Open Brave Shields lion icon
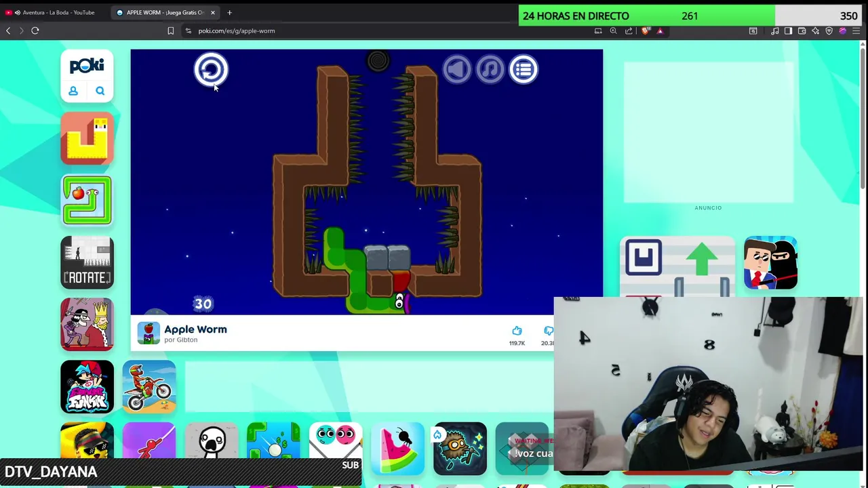The width and height of the screenshot is (868, 488). click(x=645, y=30)
